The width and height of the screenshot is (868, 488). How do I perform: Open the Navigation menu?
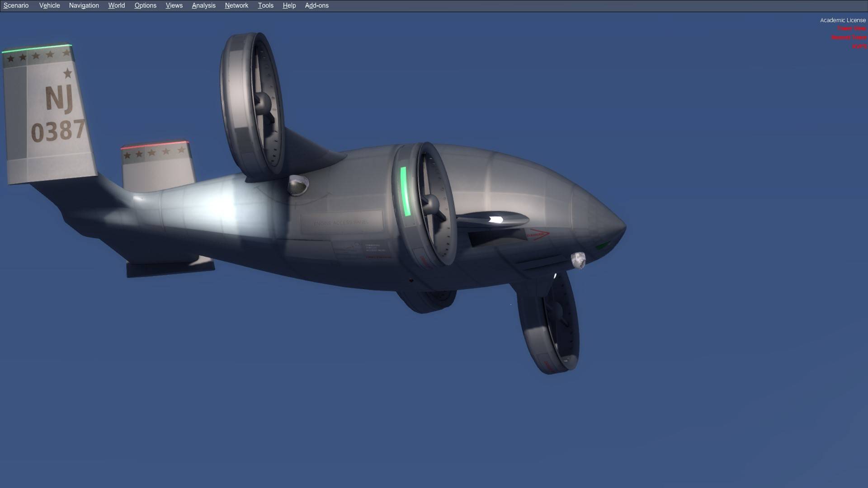pyautogui.click(x=84, y=5)
